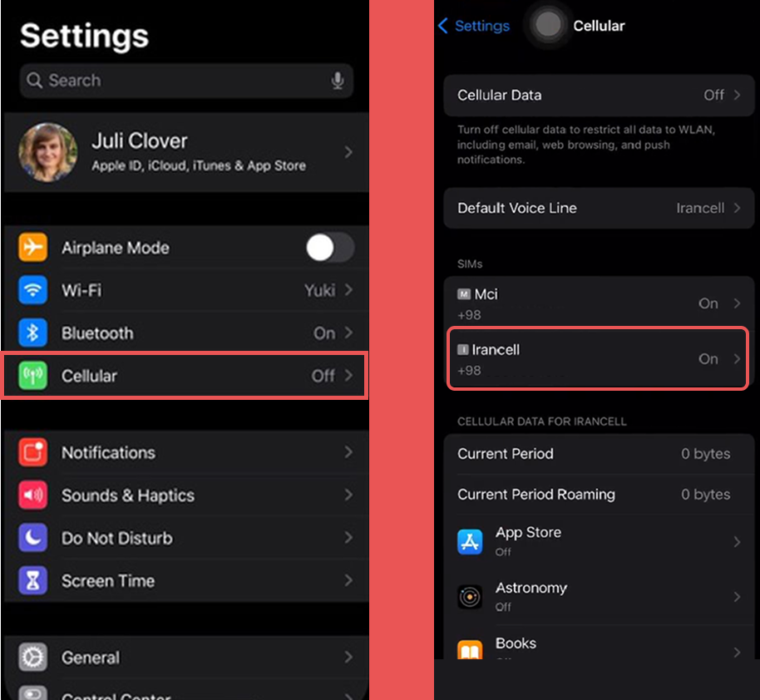Tap the Wi-Fi blue icon
760x700 pixels.
coord(33,290)
